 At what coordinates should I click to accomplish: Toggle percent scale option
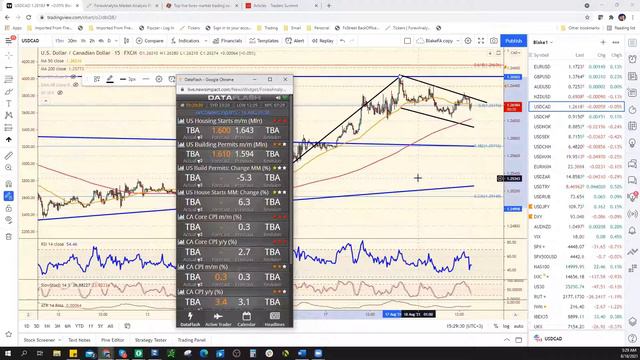coord(496,326)
